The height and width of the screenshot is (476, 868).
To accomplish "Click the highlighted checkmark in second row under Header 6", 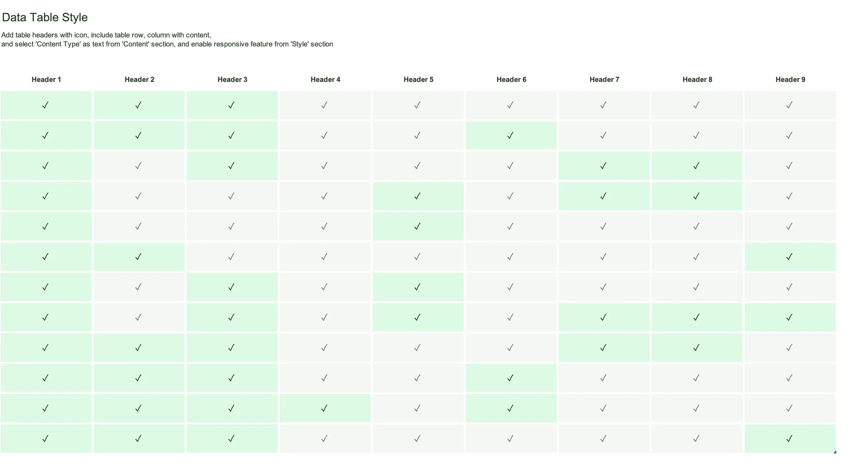I will tap(511, 136).
